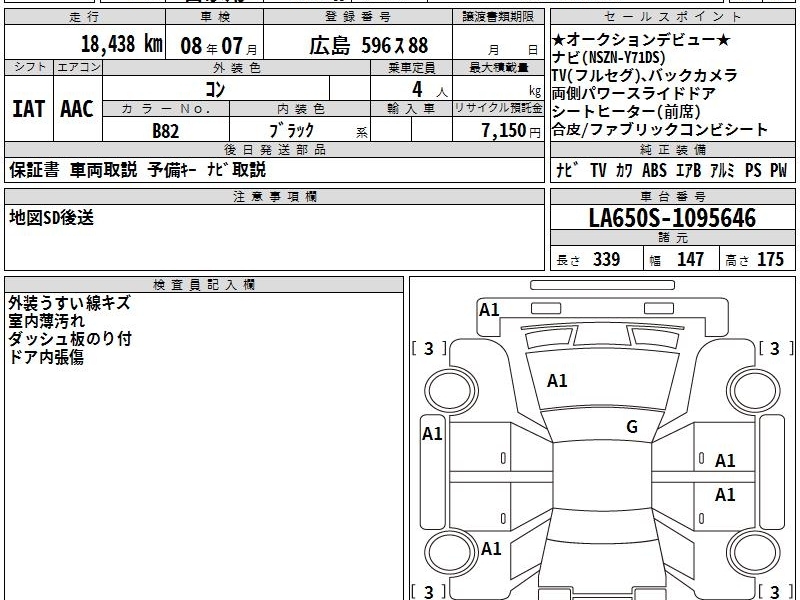This screenshot has height=600, width=800.
Task: Select the 車検 date 08年07月
Action: (x=219, y=46)
